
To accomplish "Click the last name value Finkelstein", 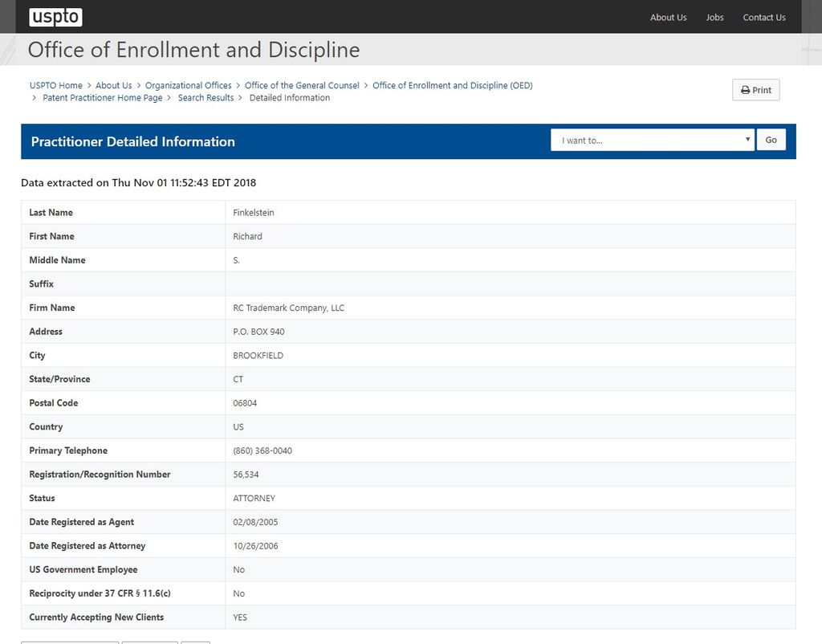I will (253, 213).
